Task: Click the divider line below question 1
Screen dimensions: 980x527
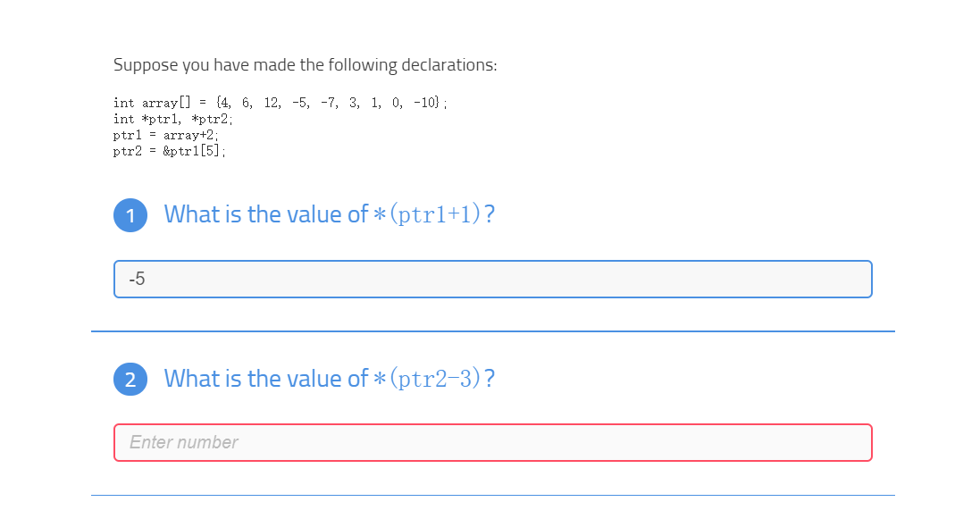Action: pos(492,330)
